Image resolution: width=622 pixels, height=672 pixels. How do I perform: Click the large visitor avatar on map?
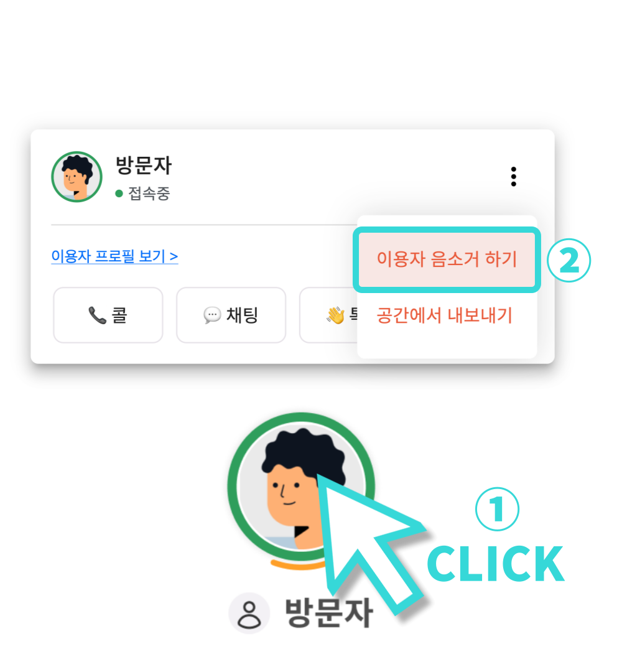(x=301, y=487)
